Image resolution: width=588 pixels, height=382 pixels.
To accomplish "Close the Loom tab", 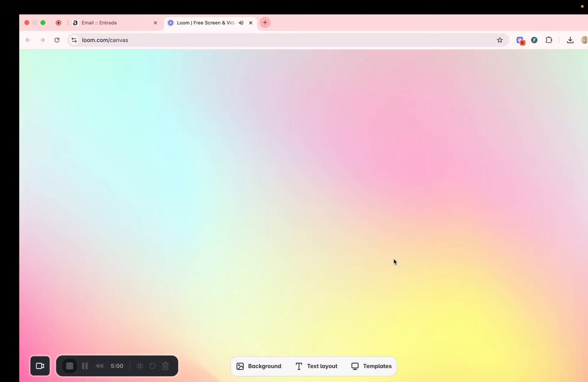I will (x=250, y=22).
